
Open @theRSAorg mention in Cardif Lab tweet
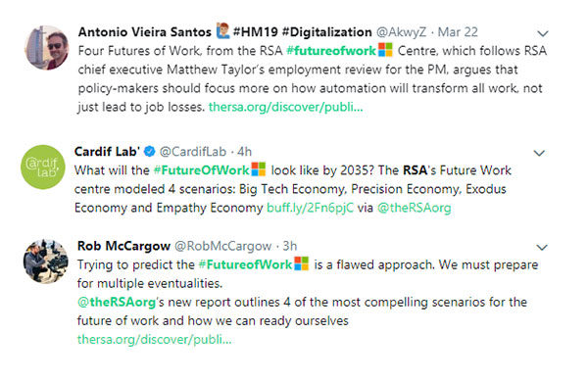tap(414, 208)
